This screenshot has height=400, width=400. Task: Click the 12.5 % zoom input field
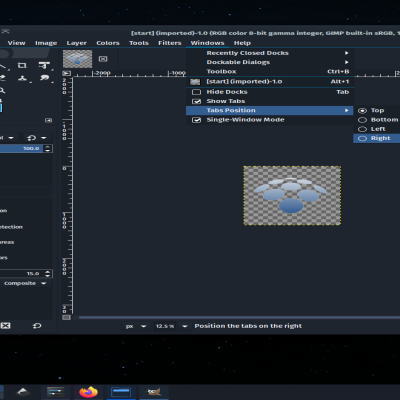point(165,326)
